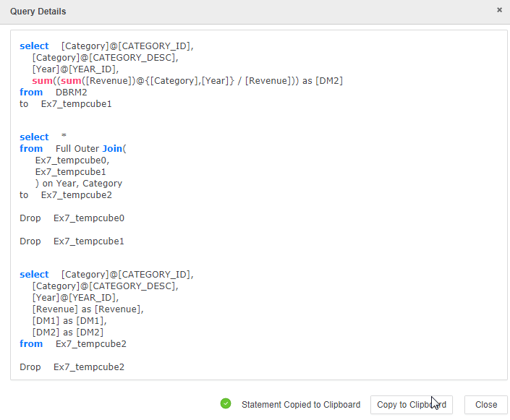The width and height of the screenshot is (510, 420).
Task: Click the '[Revenue] as [Revenue],' line
Action: pyautogui.click(x=88, y=309)
